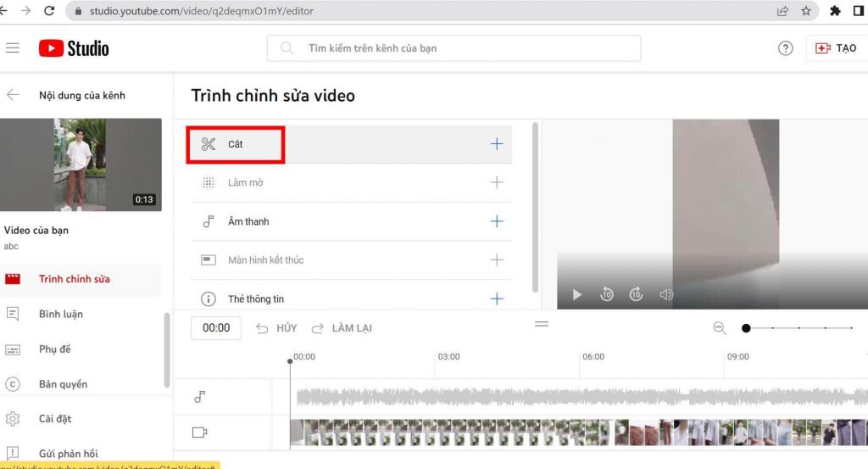Click the Video của bạn title text

36,231
